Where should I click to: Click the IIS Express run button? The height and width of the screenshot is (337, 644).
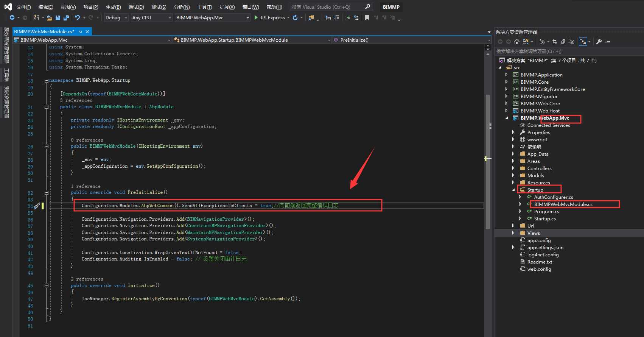click(269, 18)
